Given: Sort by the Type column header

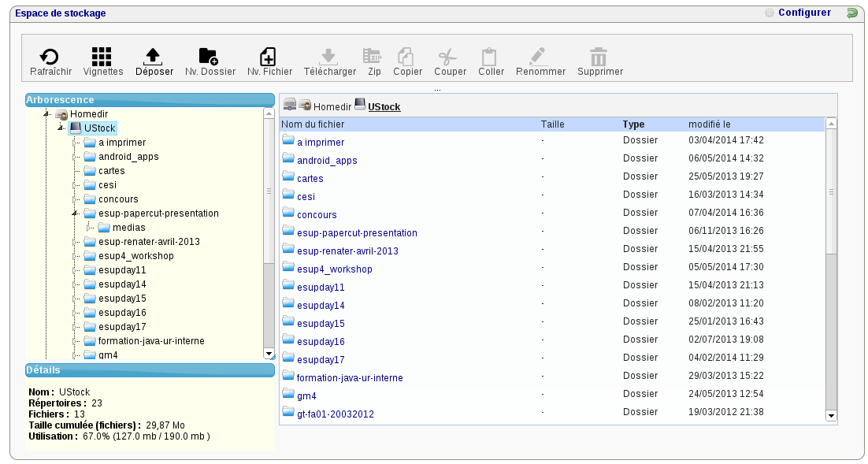Looking at the screenshot, I should (633, 124).
